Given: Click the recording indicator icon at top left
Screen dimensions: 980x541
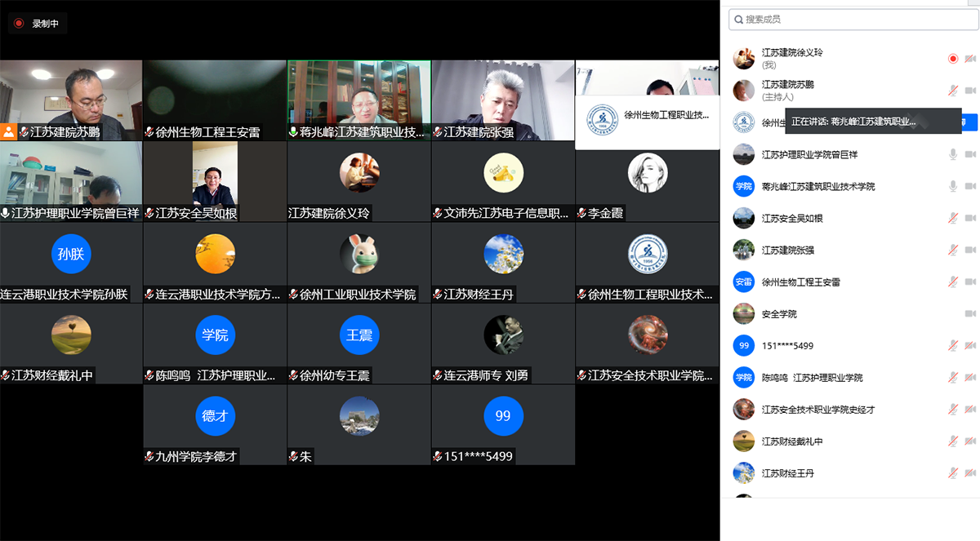Looking at the screenshot, I should click(19, 24).
